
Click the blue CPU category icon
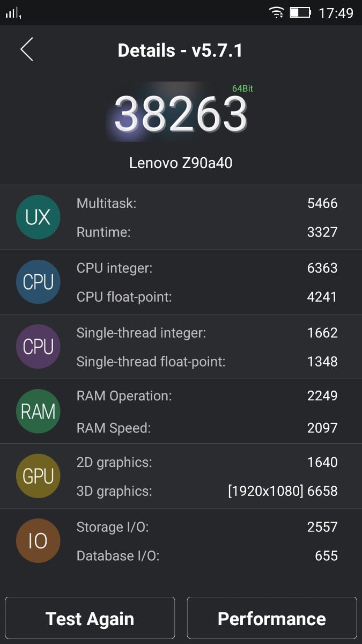click(38, 282)
